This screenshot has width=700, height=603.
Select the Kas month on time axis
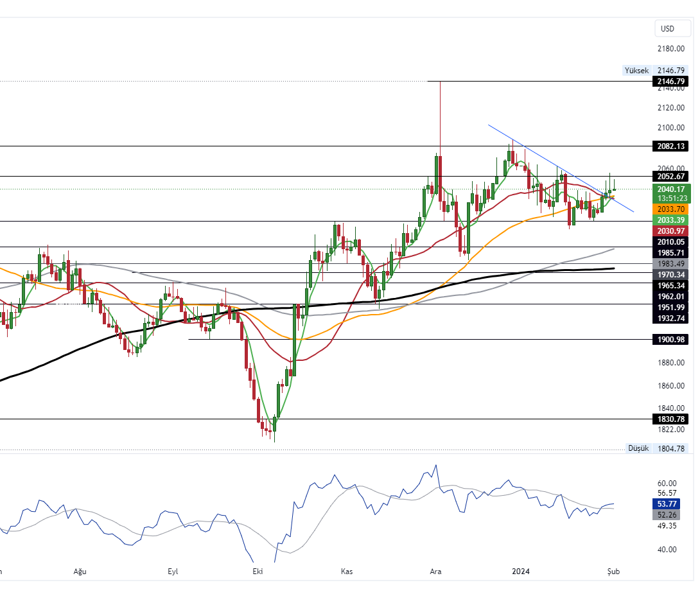(x=346, y=570)
